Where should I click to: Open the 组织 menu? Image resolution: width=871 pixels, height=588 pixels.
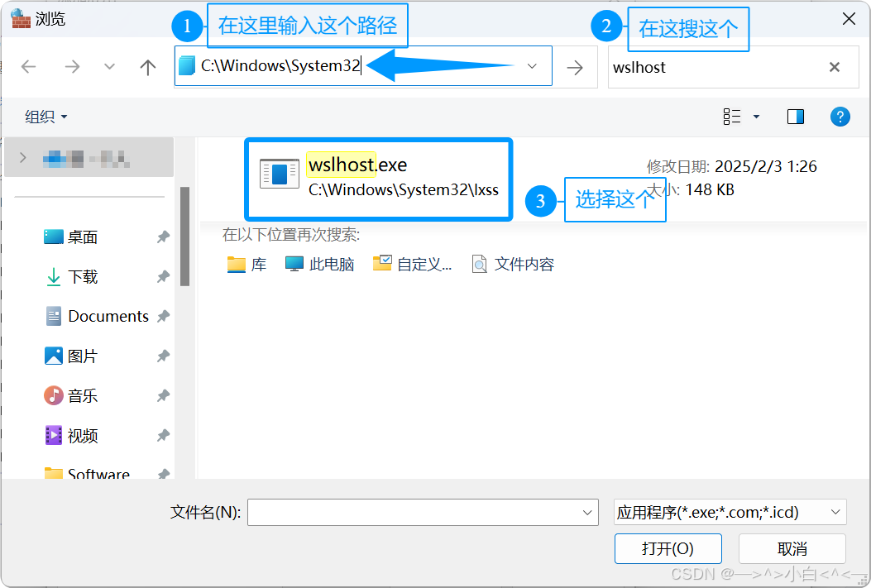(45, 117)
